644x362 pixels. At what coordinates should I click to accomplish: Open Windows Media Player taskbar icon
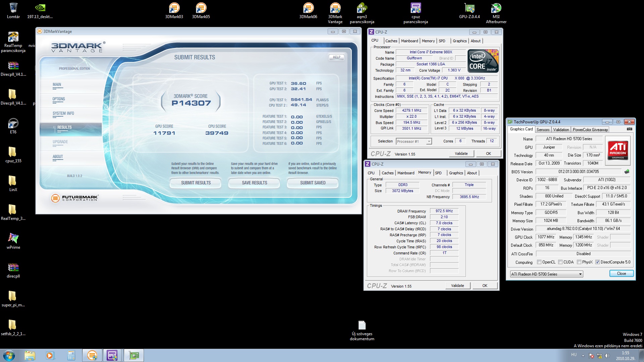[50, 355]
